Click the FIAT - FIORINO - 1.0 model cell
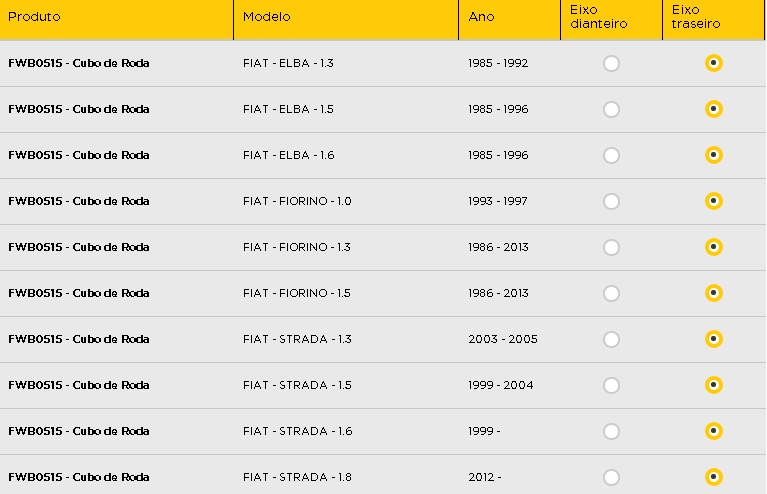This screenshot has height=494, width=767. pyautogui.click(x=297, y=202)
